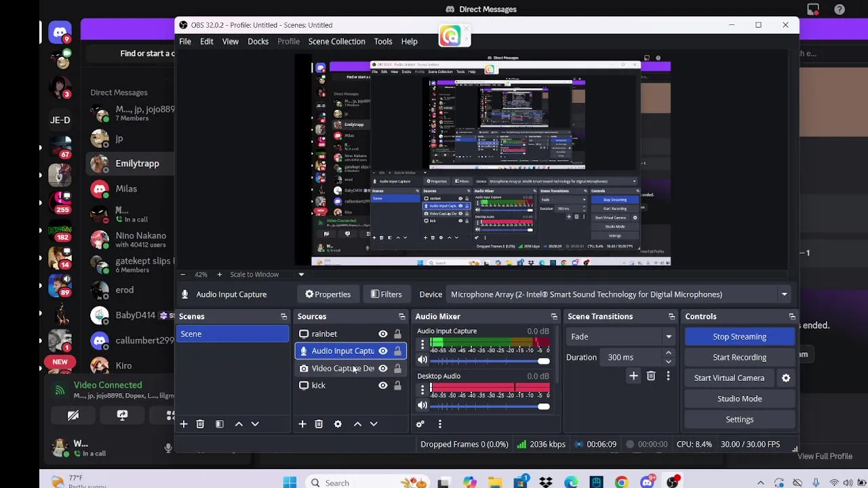Increase transition duration stepper up arrow
This screenshot has width=868, height=488.
(x=668, y=353)
